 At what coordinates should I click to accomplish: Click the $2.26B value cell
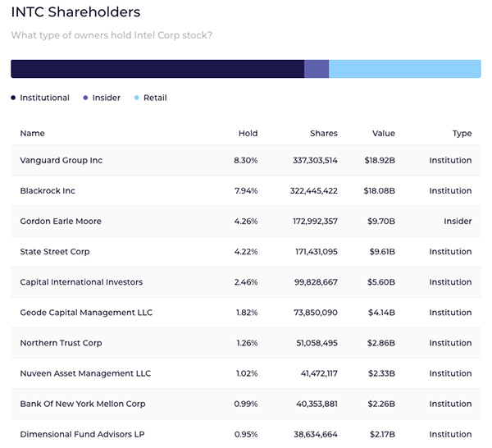coord(381,404)
